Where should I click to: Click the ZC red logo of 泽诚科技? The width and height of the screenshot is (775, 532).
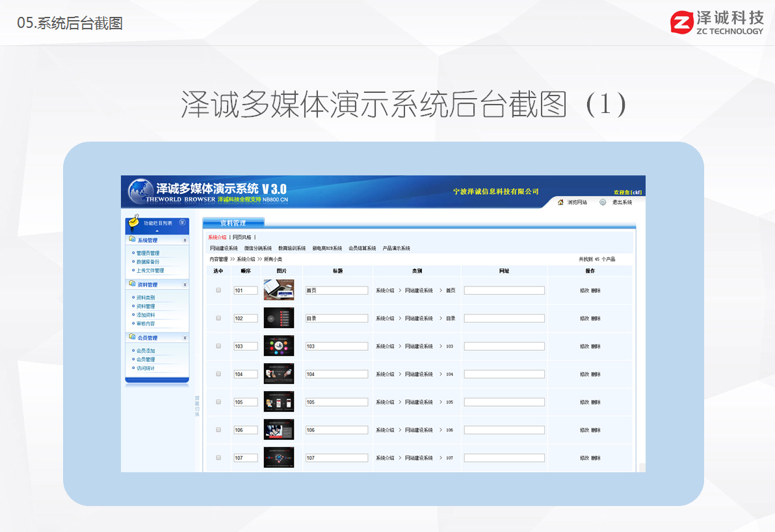[x=681, y=22]
